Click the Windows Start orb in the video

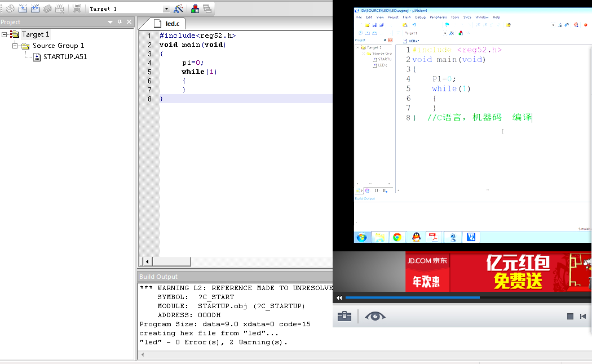click(x=362, y=237)
